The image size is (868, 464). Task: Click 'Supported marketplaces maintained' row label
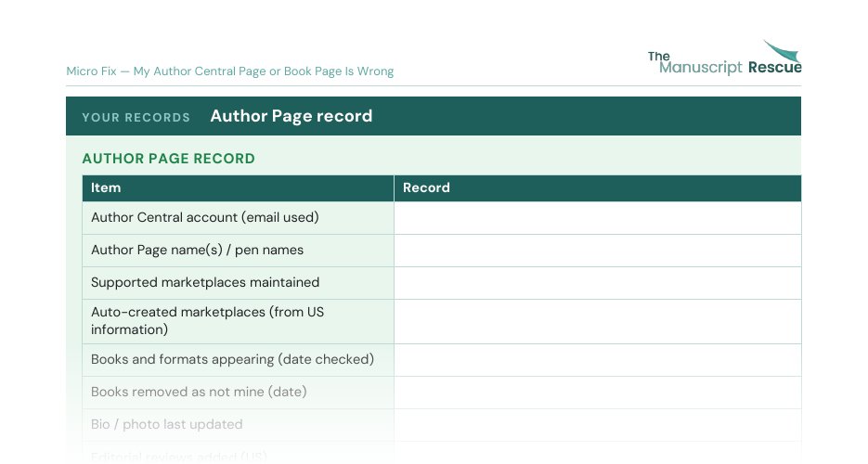click(205, 283)
